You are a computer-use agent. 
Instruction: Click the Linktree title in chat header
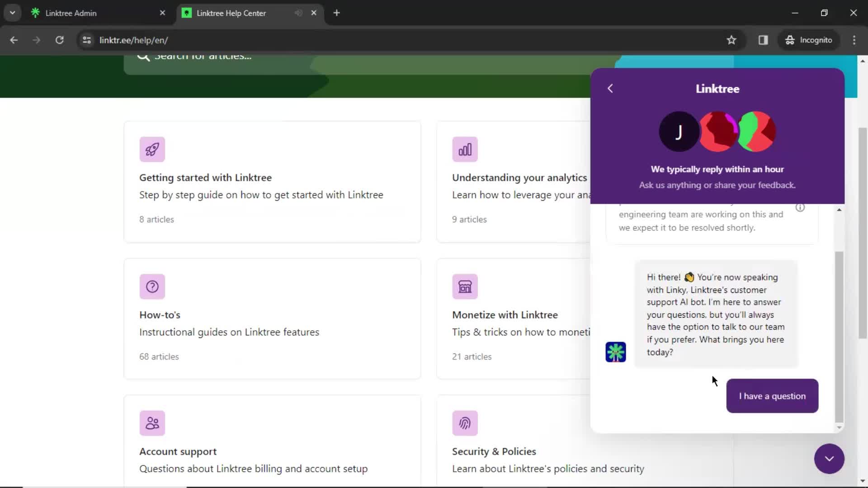tap(717, 89)
